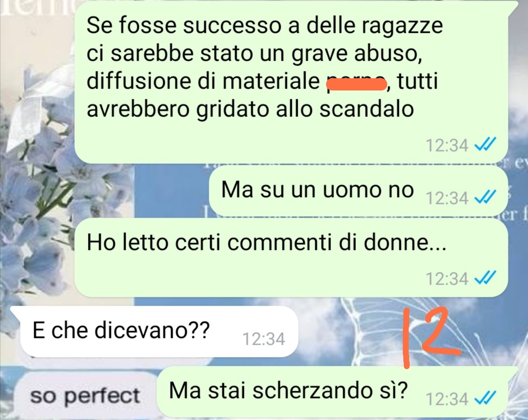Click the timestamp beside 'Ma stai scherzando sì?'

tap(447, 399)
